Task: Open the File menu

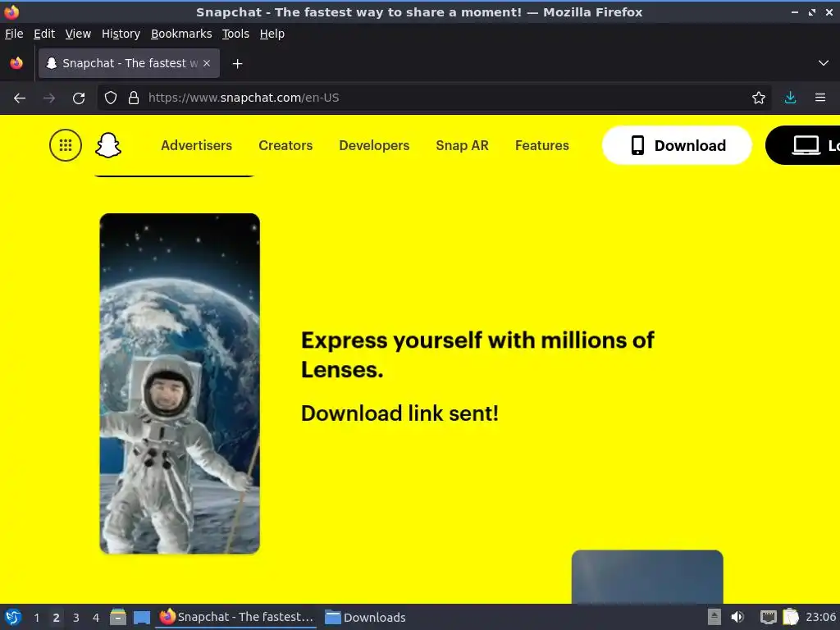Action: pos(14,34)
